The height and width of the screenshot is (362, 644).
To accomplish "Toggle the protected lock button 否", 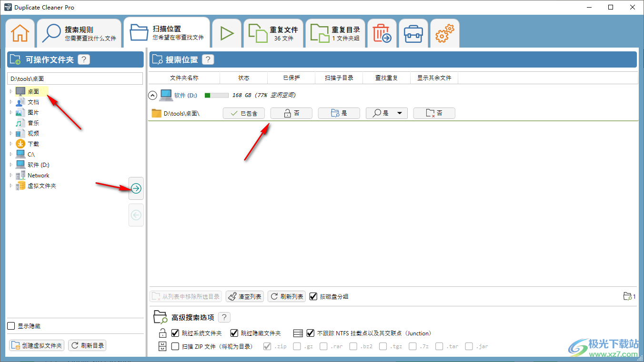I will 292,113.
